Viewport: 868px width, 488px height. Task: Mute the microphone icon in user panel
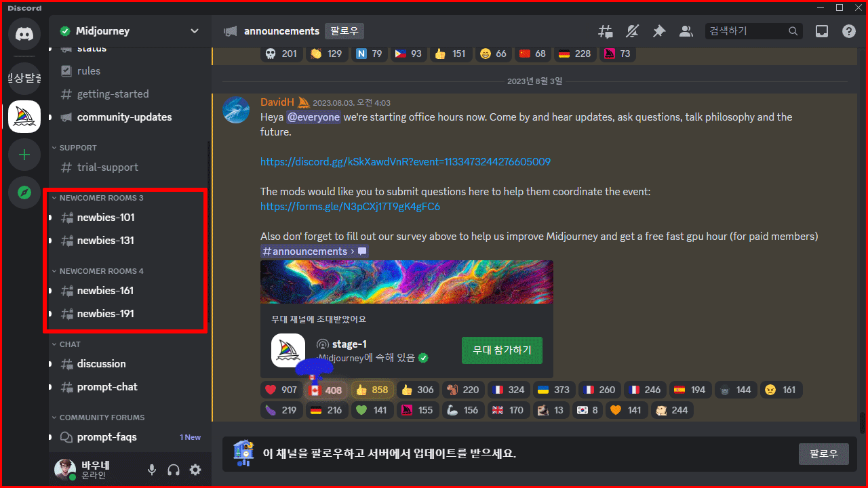pos(152,470)
